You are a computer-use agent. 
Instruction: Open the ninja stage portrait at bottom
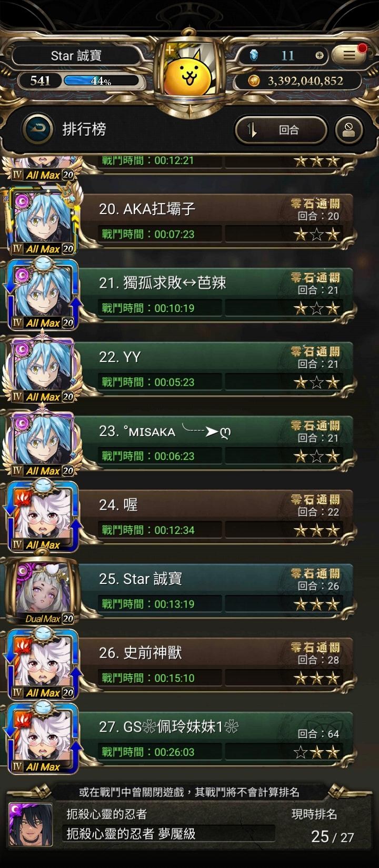point(31,824)
